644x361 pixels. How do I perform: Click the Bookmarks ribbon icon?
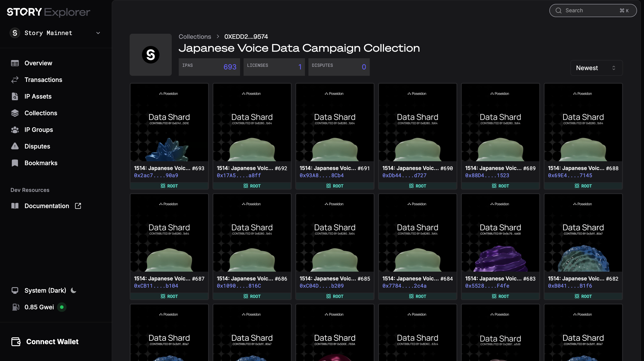[15, 163]
